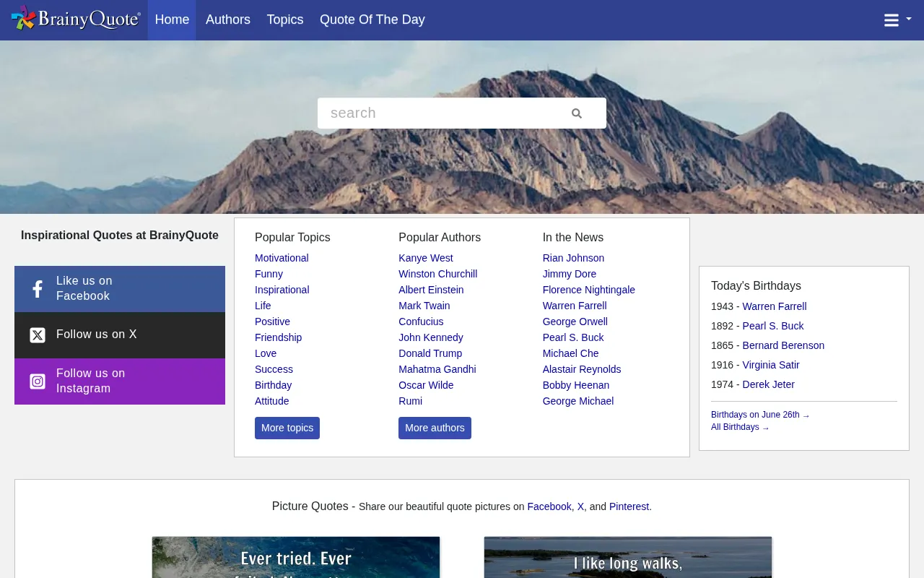Click Follow us on X button

(120, 335)
